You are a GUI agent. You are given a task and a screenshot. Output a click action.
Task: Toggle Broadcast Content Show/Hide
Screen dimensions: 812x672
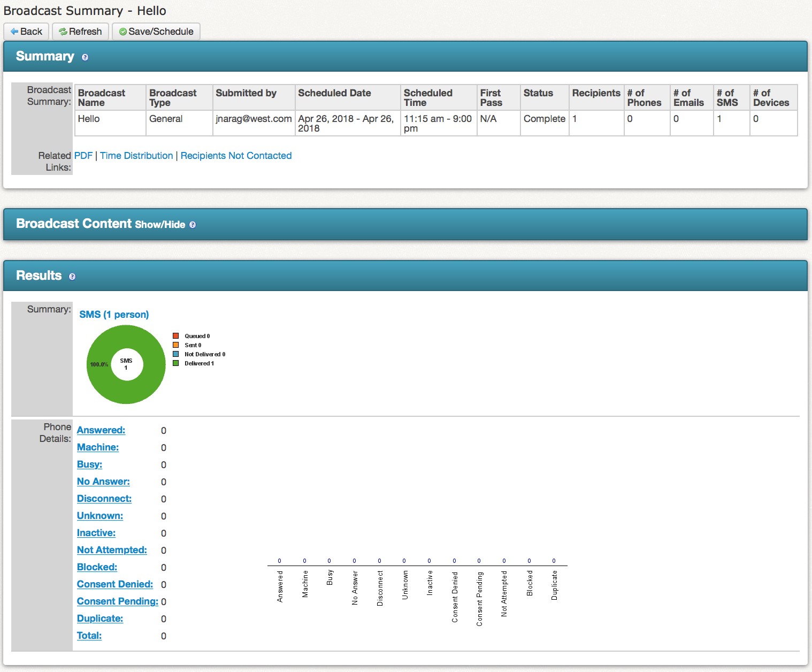click(160, 225)
